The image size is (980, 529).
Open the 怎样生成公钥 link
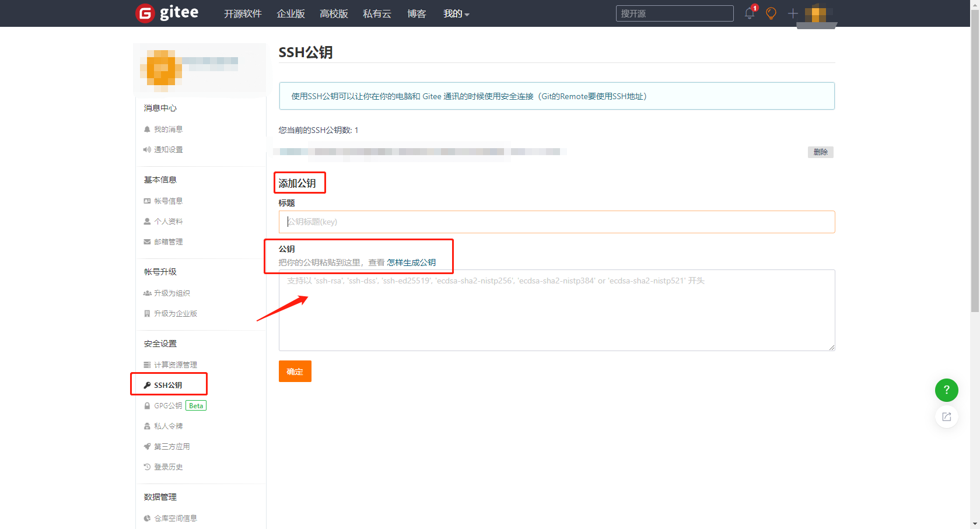pyautogui.click(x=411, y=262)
